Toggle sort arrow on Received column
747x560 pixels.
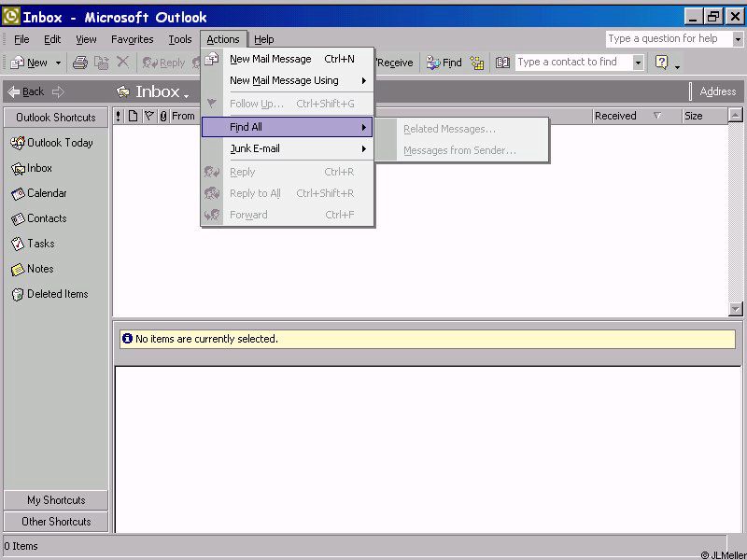pos(657,116)
